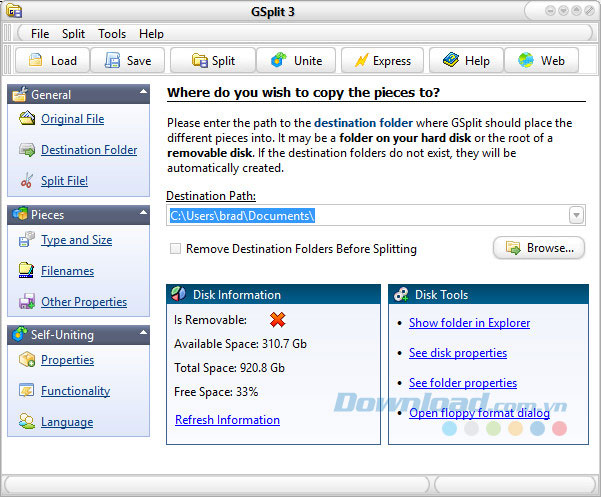The width and height of the screenshot is (601, 497).
Task: Click the toolbar drag handle left of Load
Action: click(8, 60)
